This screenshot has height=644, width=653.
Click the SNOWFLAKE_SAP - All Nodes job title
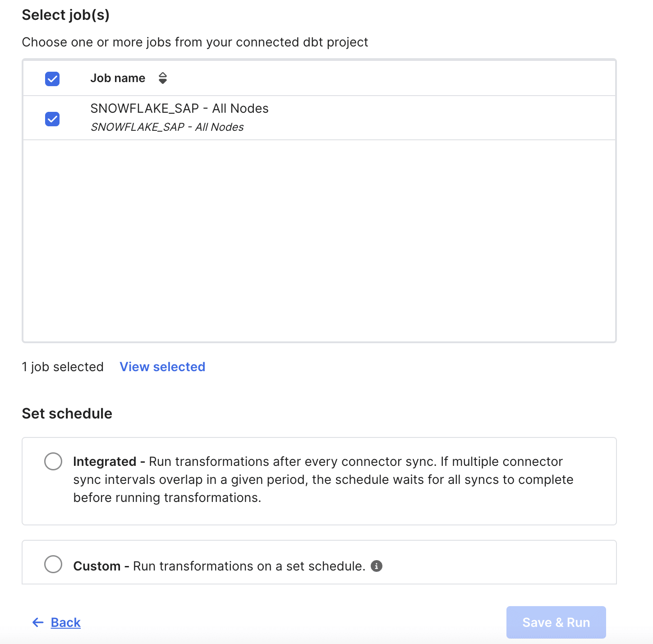pos(179,109)
